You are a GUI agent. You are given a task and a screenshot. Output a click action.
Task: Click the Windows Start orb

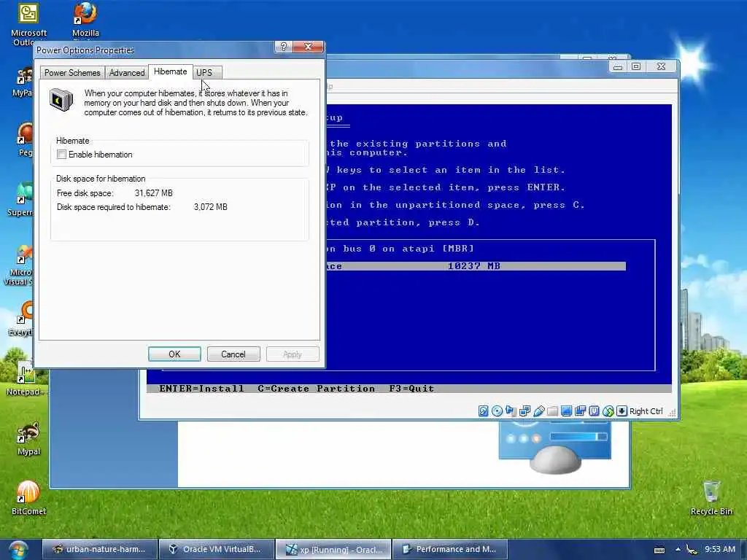click(18, 550)
